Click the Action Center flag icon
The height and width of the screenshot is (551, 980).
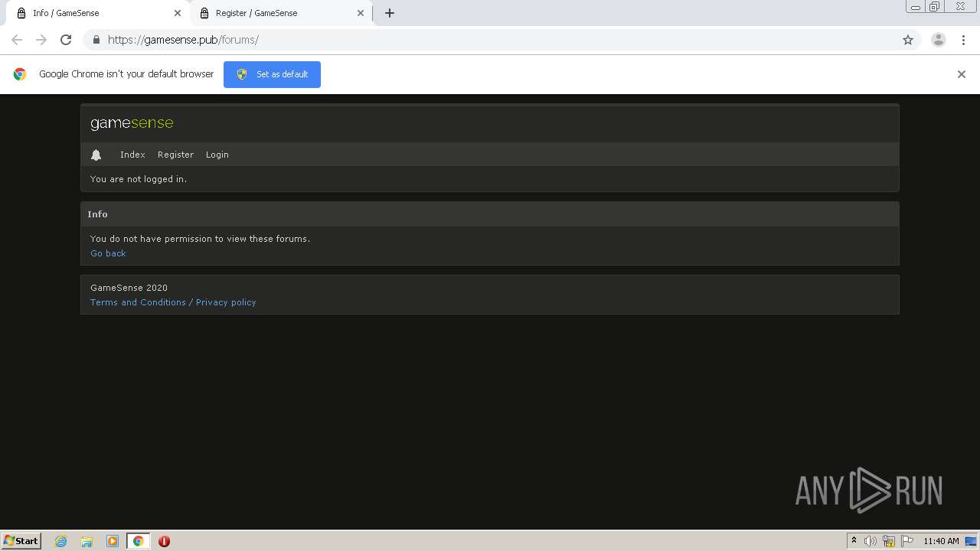click(x=907, y=541)
